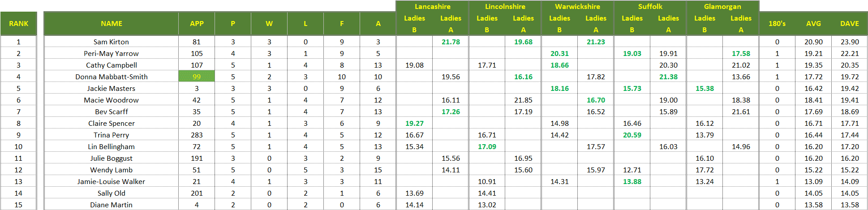Select Trina Perry's 283 appearances cell
Image resolution: width=868 pixels, height=210 pixels.
pyautogui.click(x=197, y=135)
